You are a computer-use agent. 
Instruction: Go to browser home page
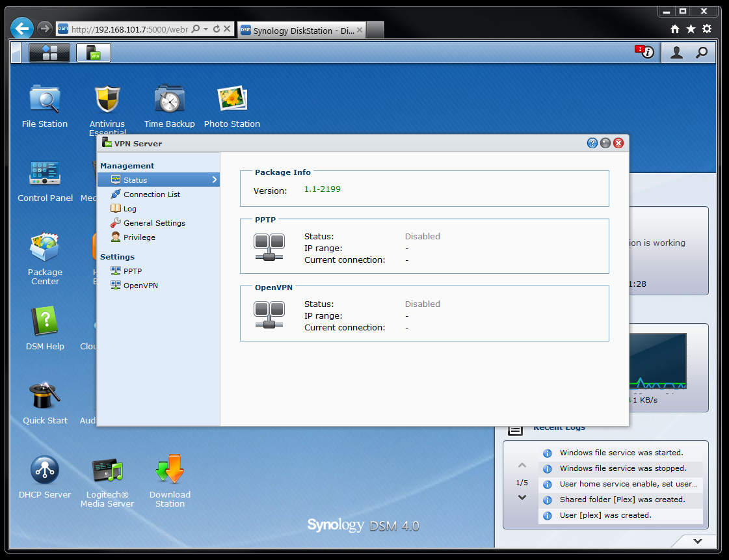[675, 29]
